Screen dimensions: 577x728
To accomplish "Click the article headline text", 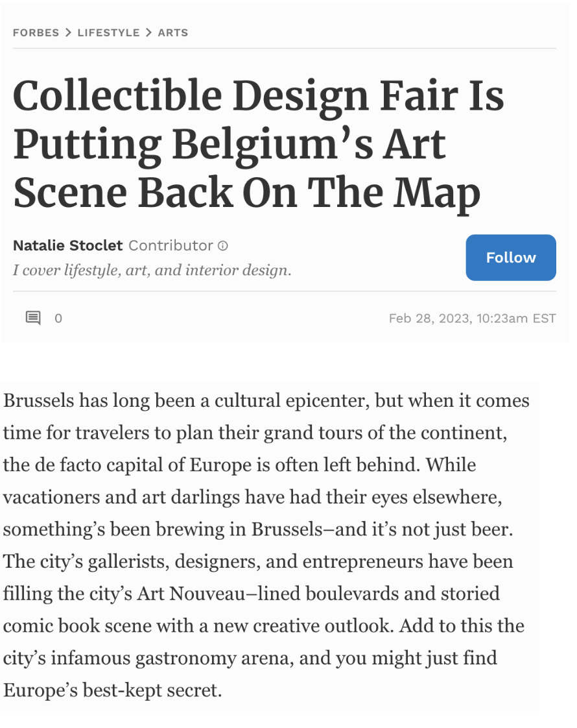I will click(258, 144).
